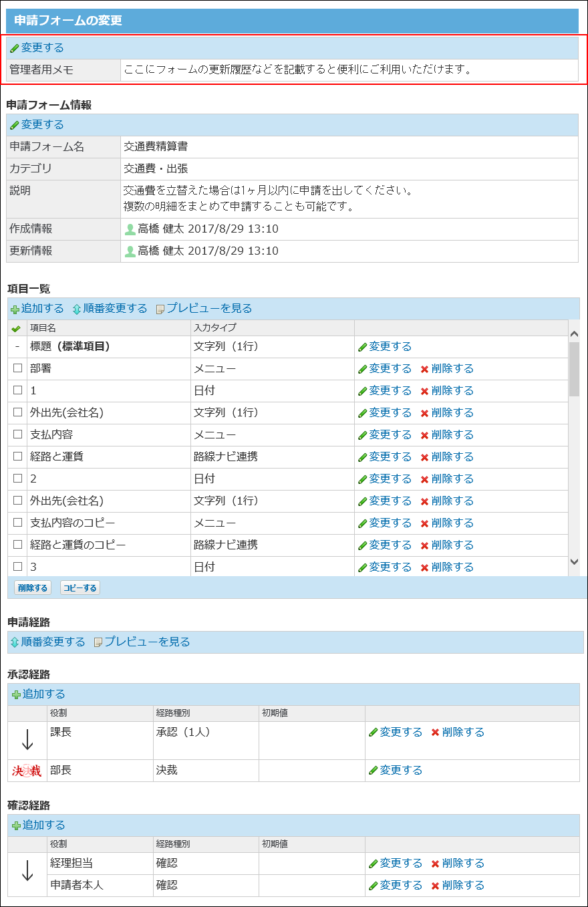Click pencil icon for 経路と運賃のコピー row

(363, 545)
